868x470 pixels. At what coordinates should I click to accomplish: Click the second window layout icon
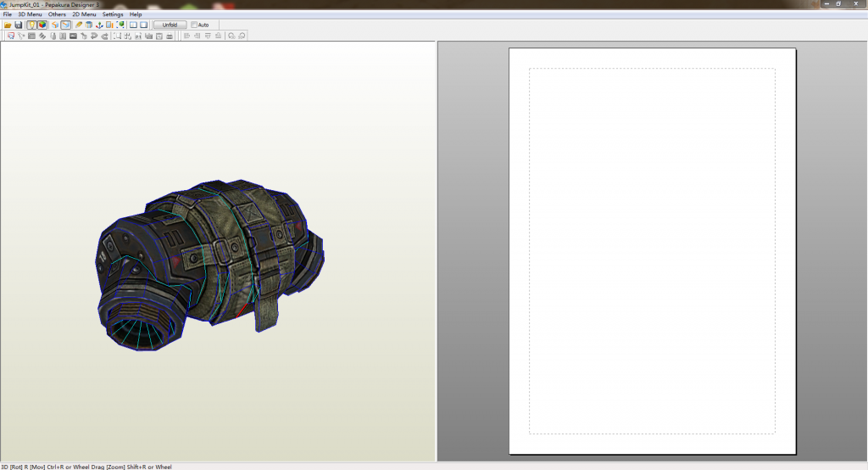[144, 25]
